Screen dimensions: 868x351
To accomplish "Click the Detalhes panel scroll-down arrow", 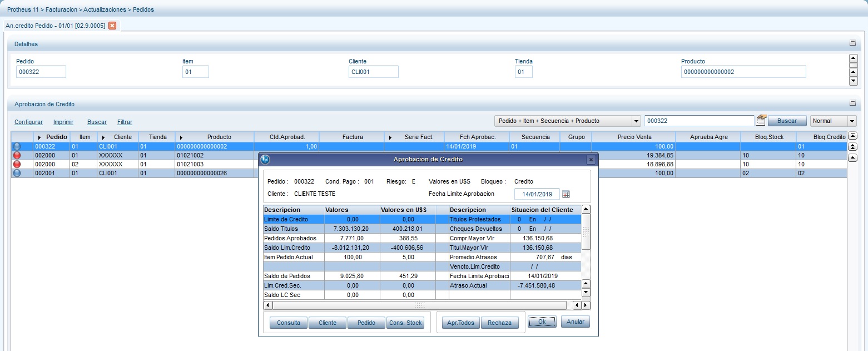I will [x=854, y=81].
